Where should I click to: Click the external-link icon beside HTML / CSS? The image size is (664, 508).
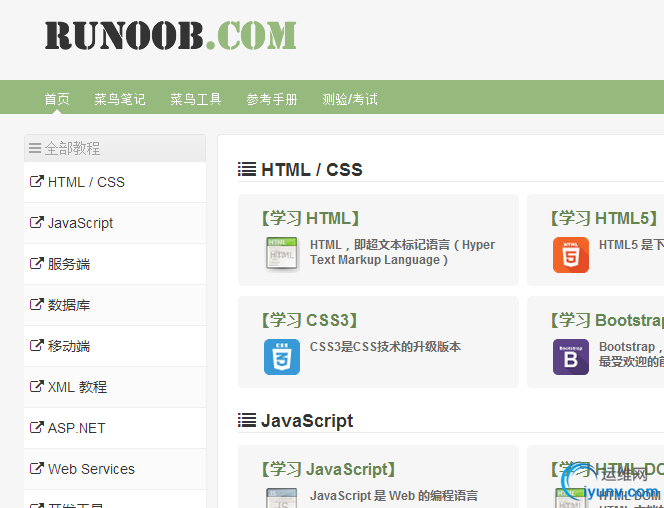coord(36,181)
